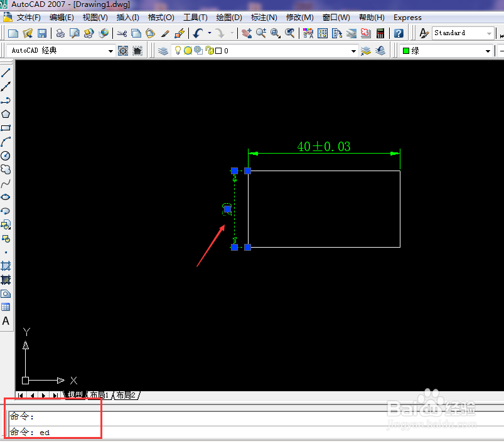Expand the 绿 color control dropdown
This screenshot has width=504, height=442.
click(x=488, y=51)
